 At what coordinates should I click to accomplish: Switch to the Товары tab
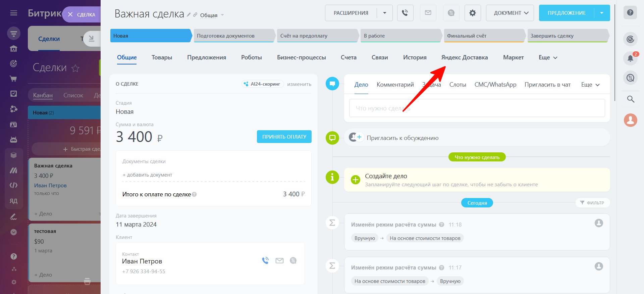(162, 58)
